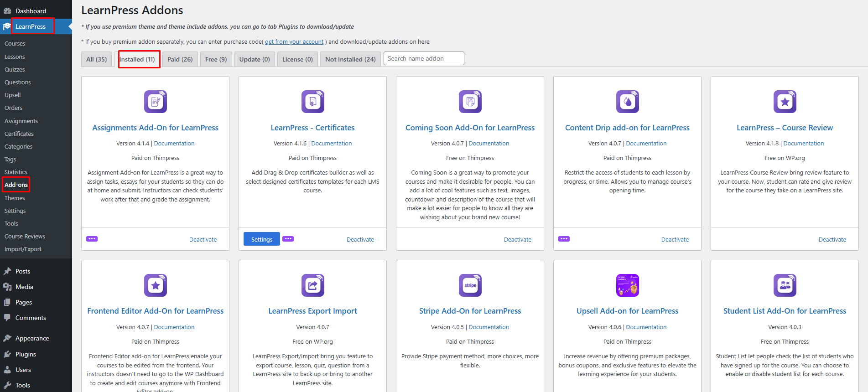
Task: Switch to the Not Installed (24) tab
Action: tap(350, 59)
